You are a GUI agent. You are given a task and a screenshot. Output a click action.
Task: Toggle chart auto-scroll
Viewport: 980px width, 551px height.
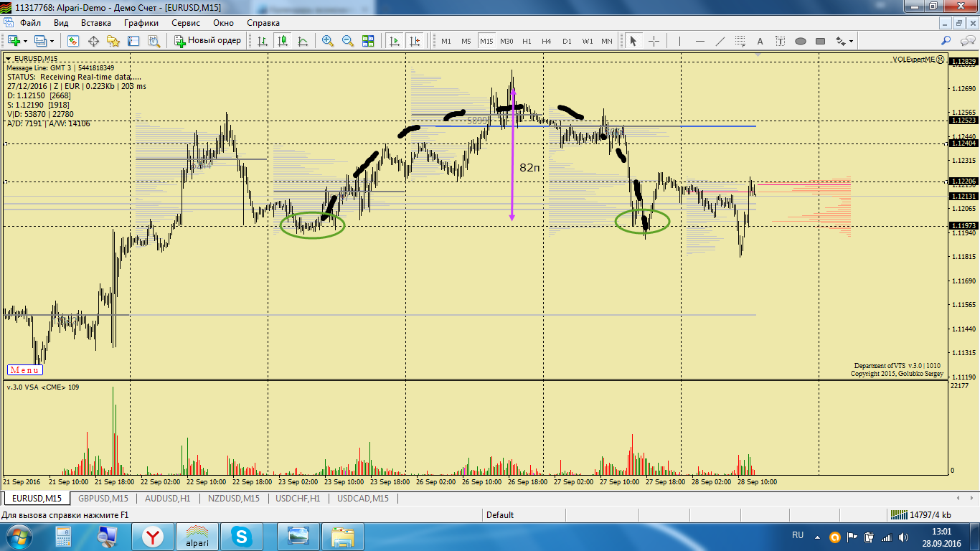tap(394, 41)
